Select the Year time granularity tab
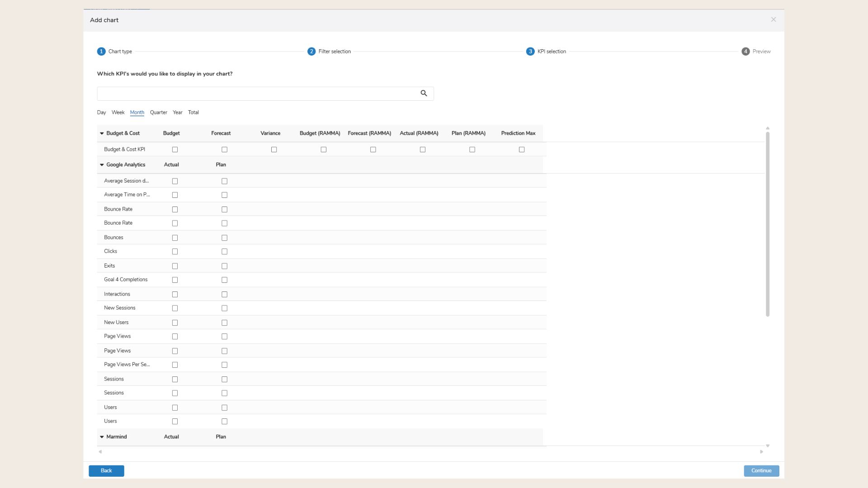Screen dimensions: 868x488 click(177, 113)
